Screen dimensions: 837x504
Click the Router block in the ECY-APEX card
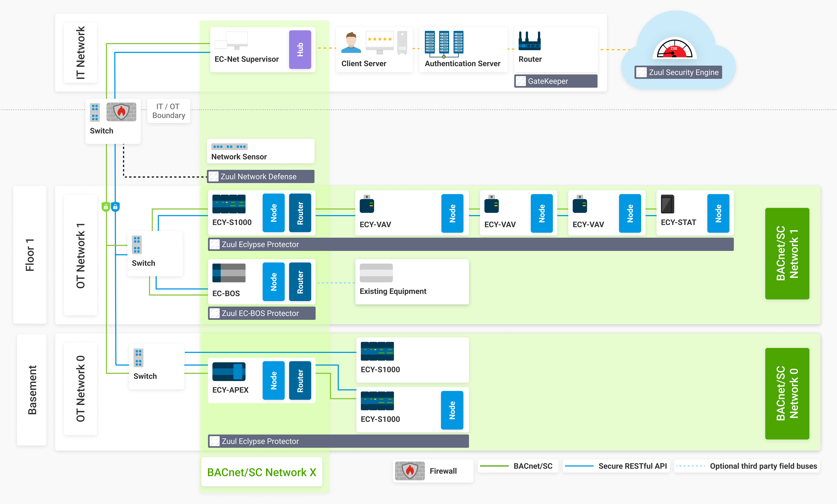pyautogui.click(x=300, y=380)
